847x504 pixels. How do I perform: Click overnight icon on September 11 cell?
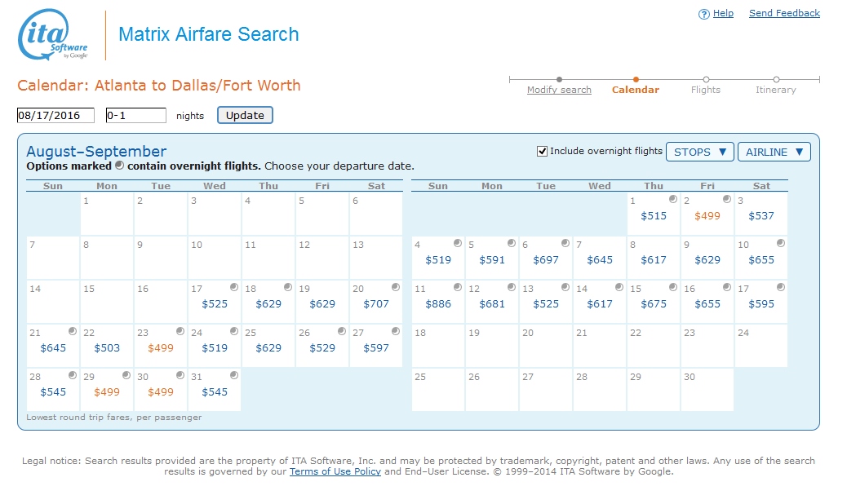458,287
